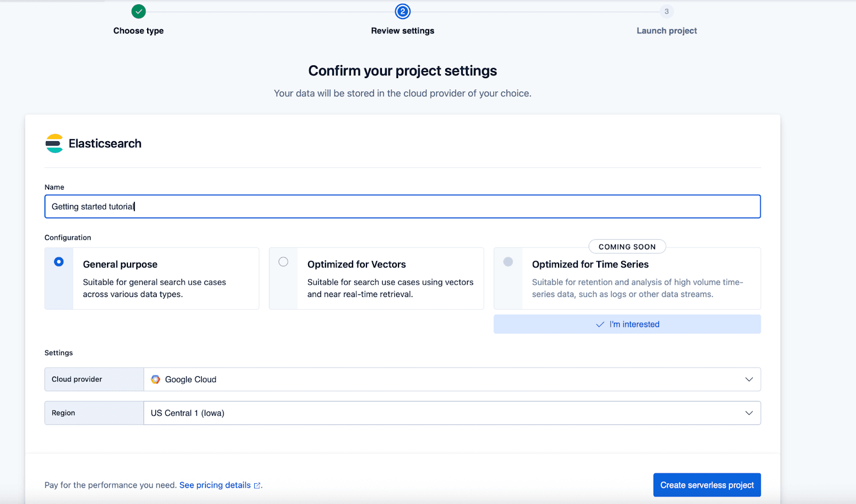Open the See pricing details link
The width and height of the screenshot is (856, 504).
click(215, 485)
